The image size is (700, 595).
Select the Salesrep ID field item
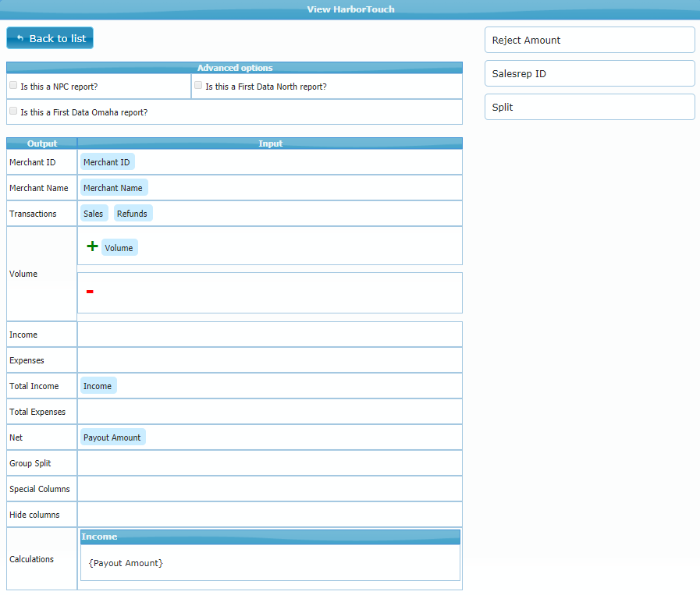[x=589, y=73]
